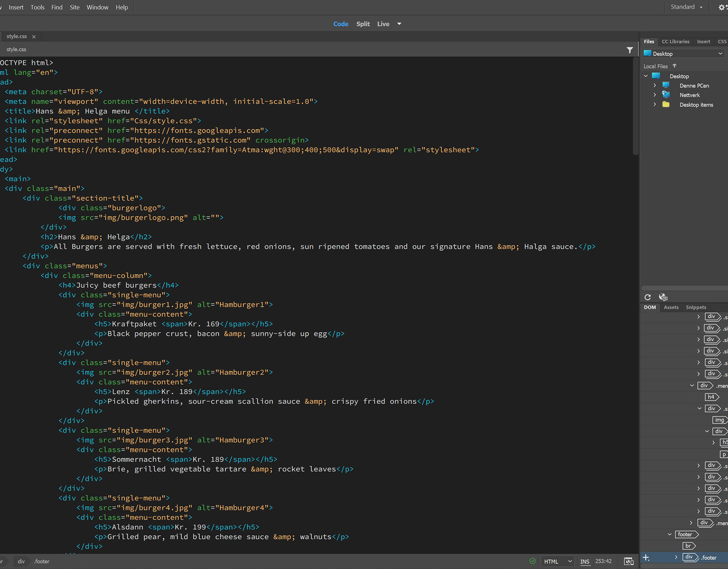Open the Live view options dropdown arrow

(399, 24)
